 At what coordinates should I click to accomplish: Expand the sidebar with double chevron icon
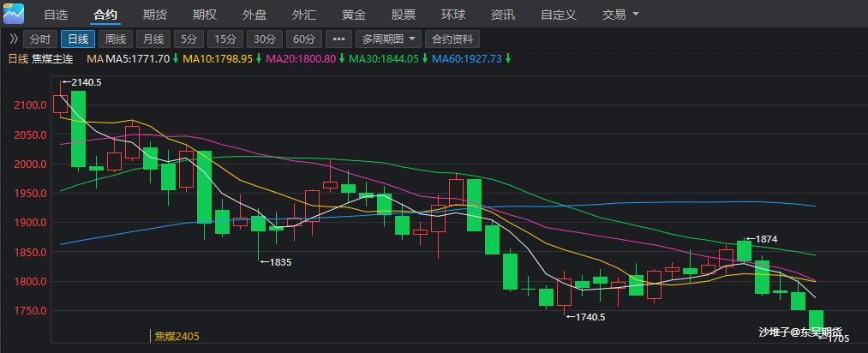pyautogui.click(x=14, y=39)
